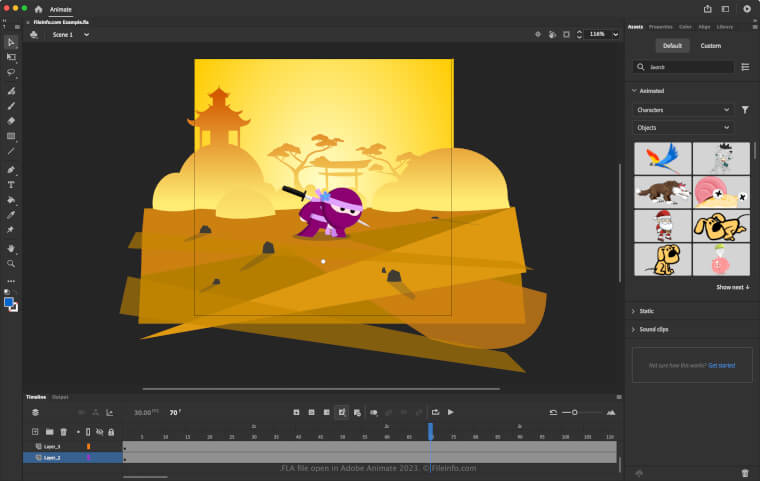Select the Eraser tool in the toolbar
Viewport: 760px width, 481px height.
(11, 120)
